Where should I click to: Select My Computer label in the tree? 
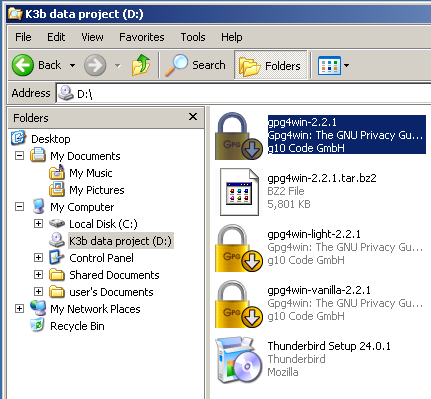click(x=82, y=207)
